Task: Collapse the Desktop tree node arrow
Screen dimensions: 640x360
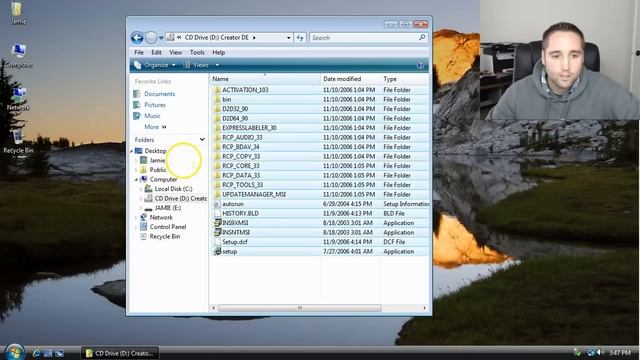Action: click(131, 151)
